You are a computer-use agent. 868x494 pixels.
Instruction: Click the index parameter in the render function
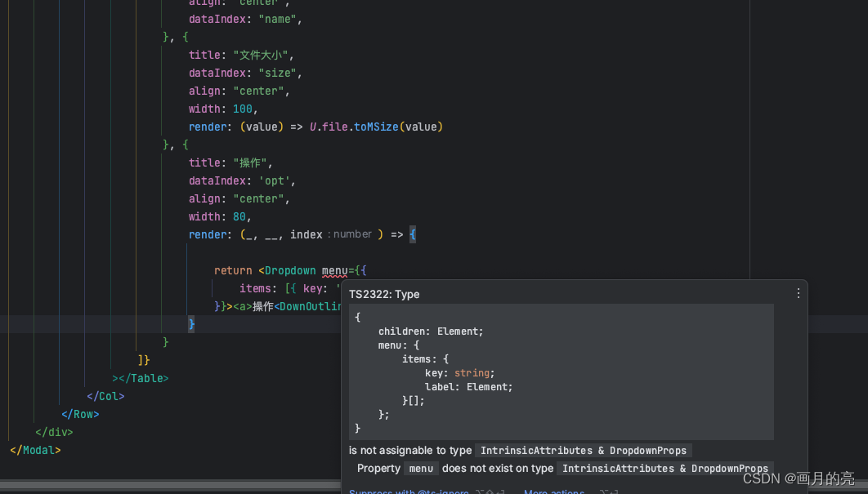tap(306, 234)
